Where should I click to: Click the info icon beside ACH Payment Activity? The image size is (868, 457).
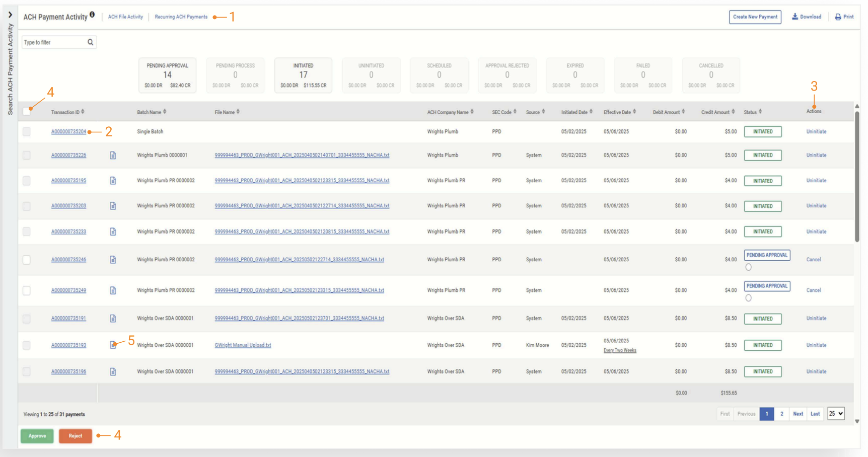coord(92,15)
